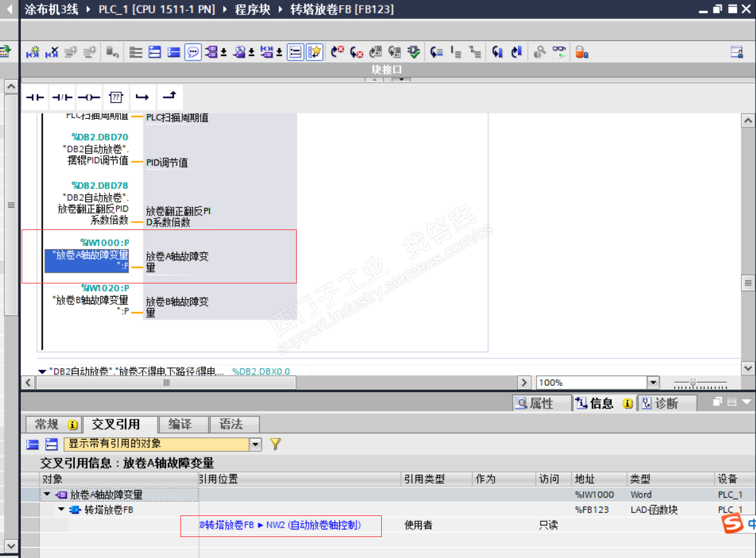
Task: Toggle program monitoring with glasses icon
Action: pos(559,52)
